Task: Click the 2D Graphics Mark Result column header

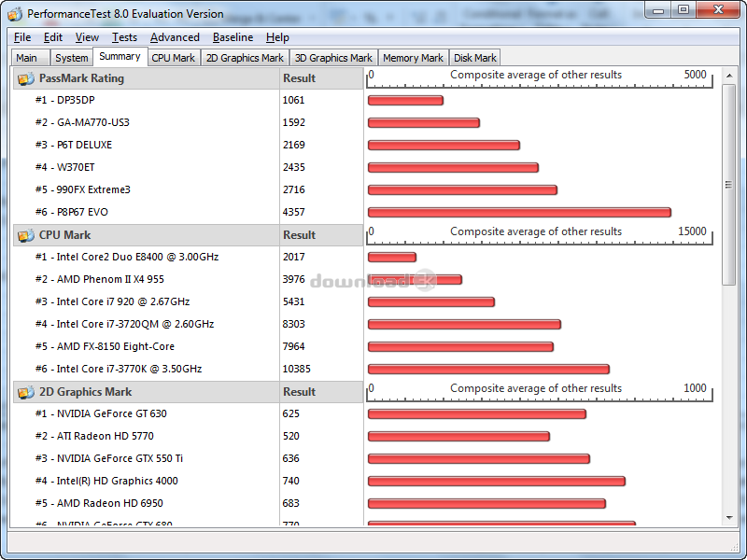Action: coord(321,392)
